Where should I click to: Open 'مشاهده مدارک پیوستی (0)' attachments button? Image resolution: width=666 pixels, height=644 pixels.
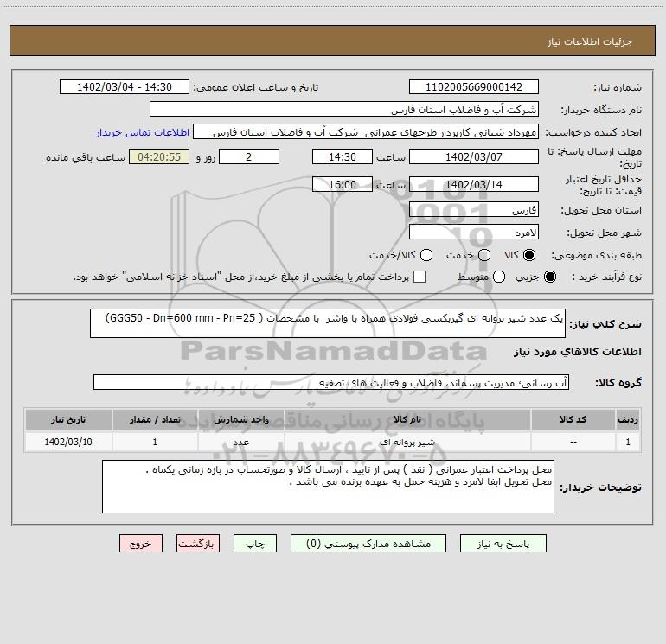[368, 544]
